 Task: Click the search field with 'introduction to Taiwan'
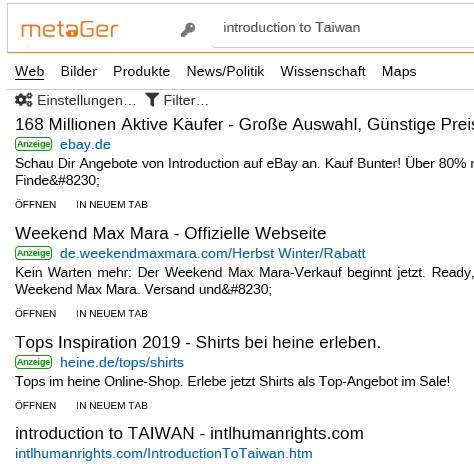[x=343, y=28]
